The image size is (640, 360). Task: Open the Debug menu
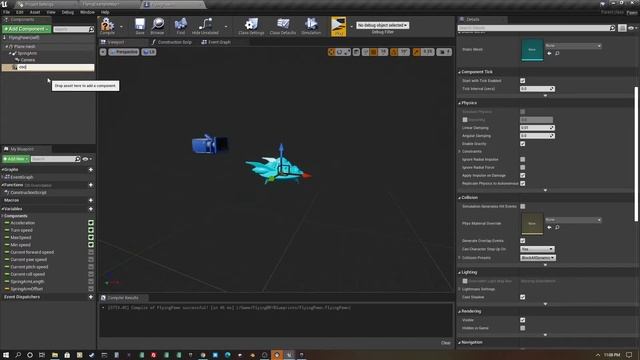tap(68, 12)
